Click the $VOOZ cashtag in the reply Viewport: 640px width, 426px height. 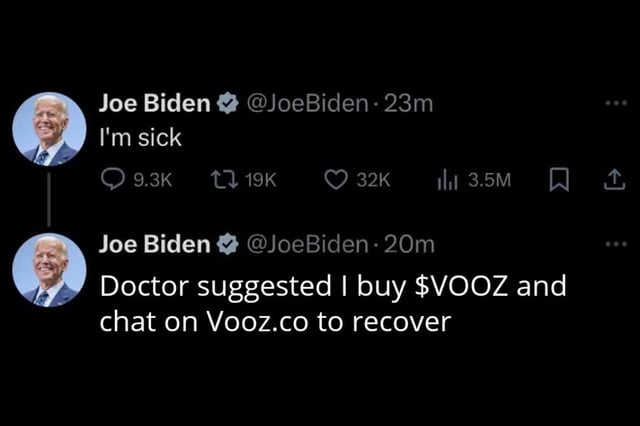(x=462, y=286)
